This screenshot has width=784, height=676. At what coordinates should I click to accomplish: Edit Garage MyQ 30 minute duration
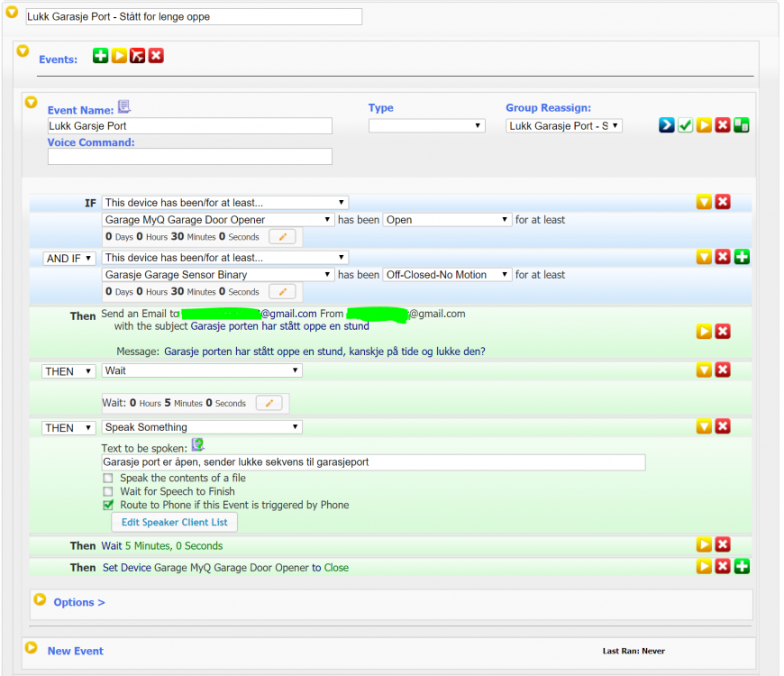click(282, 237)
